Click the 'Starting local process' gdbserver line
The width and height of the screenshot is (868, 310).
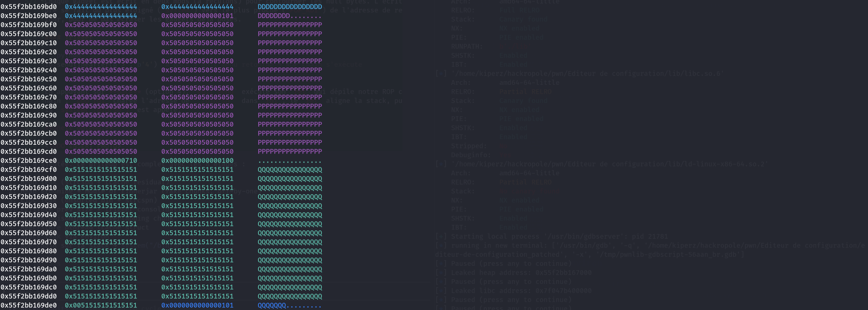point(559,236)
